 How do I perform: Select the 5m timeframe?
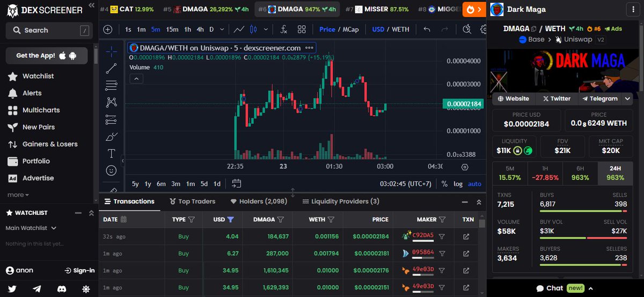point(155,29)
